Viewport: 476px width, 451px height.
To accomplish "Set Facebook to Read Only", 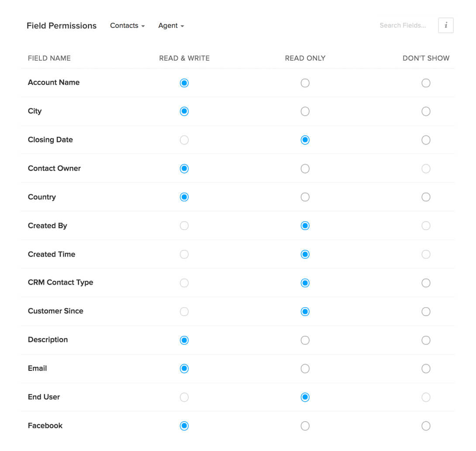I will (x=305, y=426).
